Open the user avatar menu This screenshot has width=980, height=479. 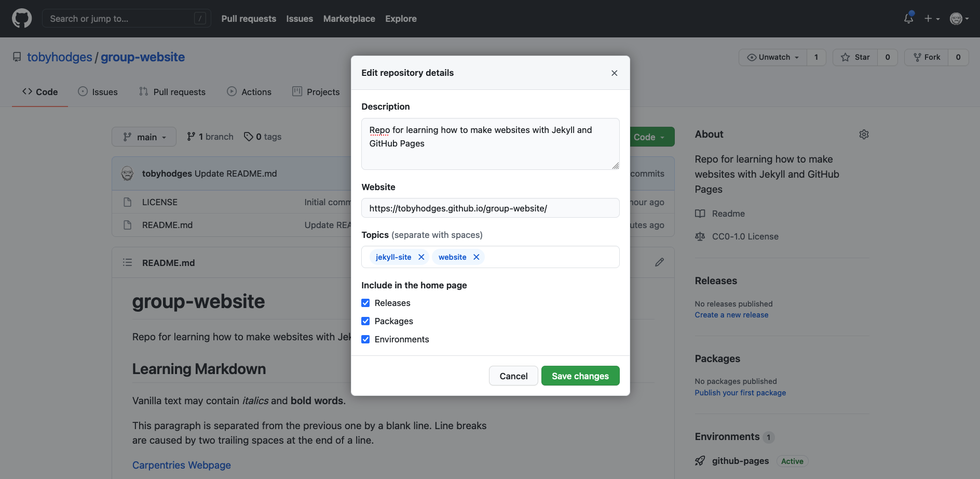959,19
